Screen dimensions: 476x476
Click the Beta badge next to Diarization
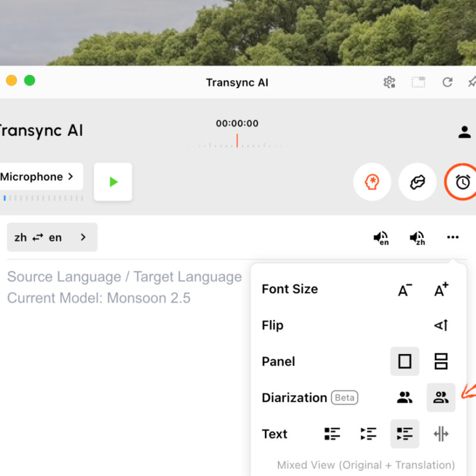(x=345, y=397)
